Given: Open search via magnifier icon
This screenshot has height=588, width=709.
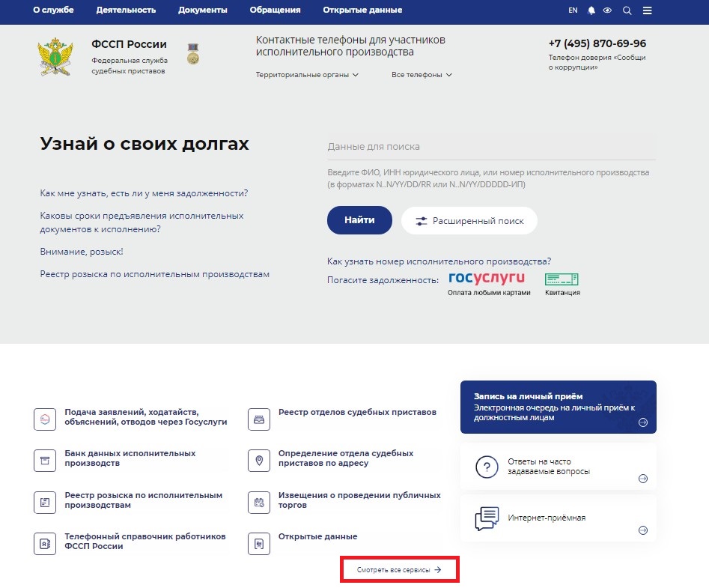Looking at the screenshot, I should [x=627, y=10].
